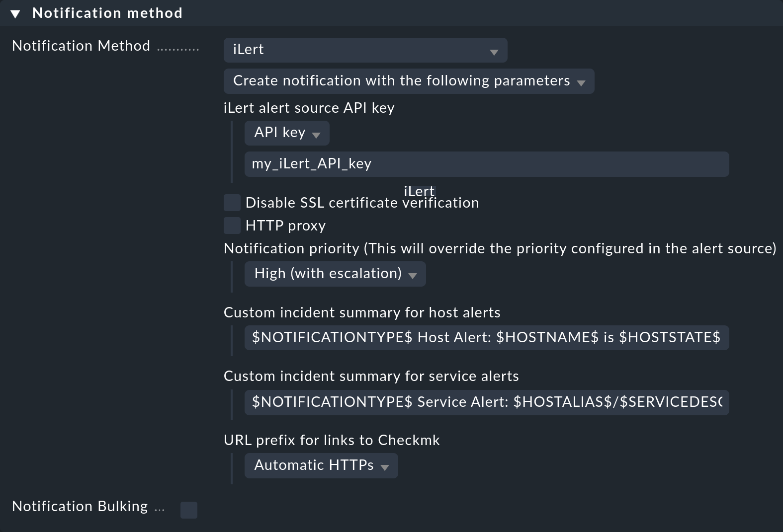Viewport: 783px width, 532px height.
Task: Click the 'Disable SSL certificate verification' label
Action: click(362, 203)
